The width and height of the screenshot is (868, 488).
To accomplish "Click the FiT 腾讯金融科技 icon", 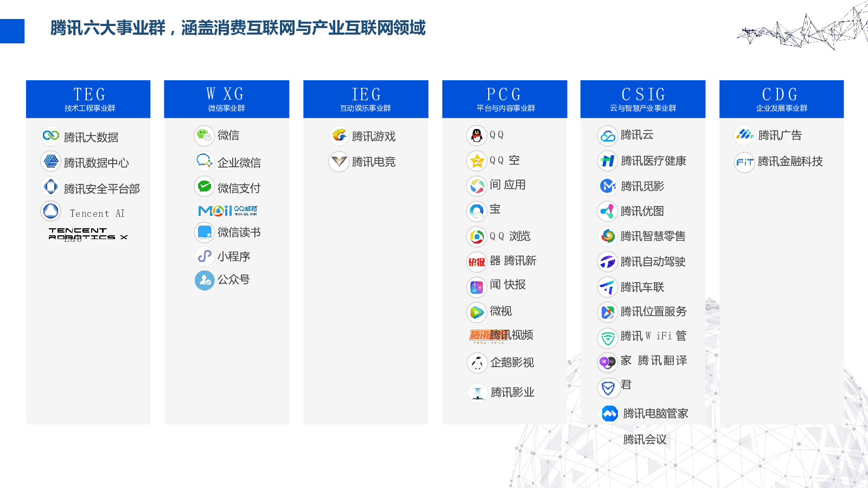I will pyautogui.click(x=744, y=162).
